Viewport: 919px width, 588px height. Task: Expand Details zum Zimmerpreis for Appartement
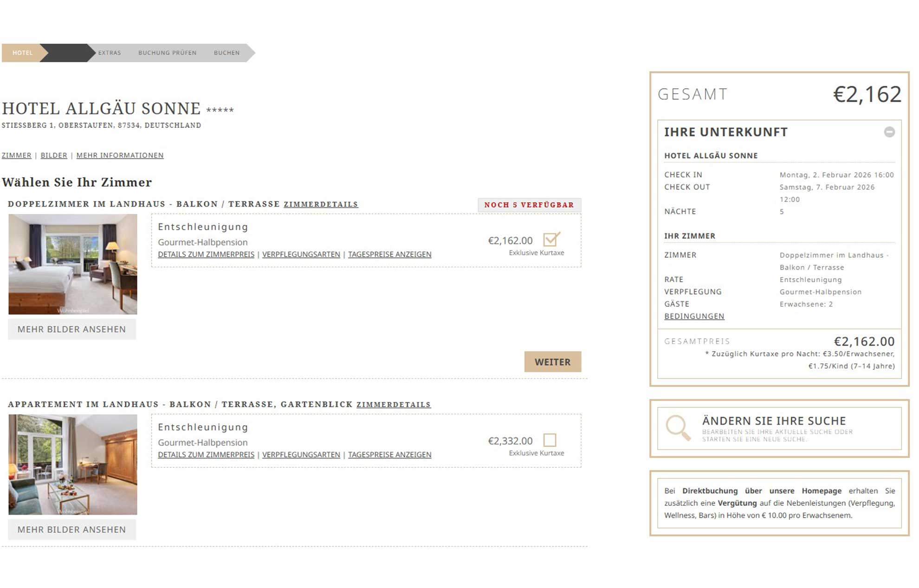(206, 455)
